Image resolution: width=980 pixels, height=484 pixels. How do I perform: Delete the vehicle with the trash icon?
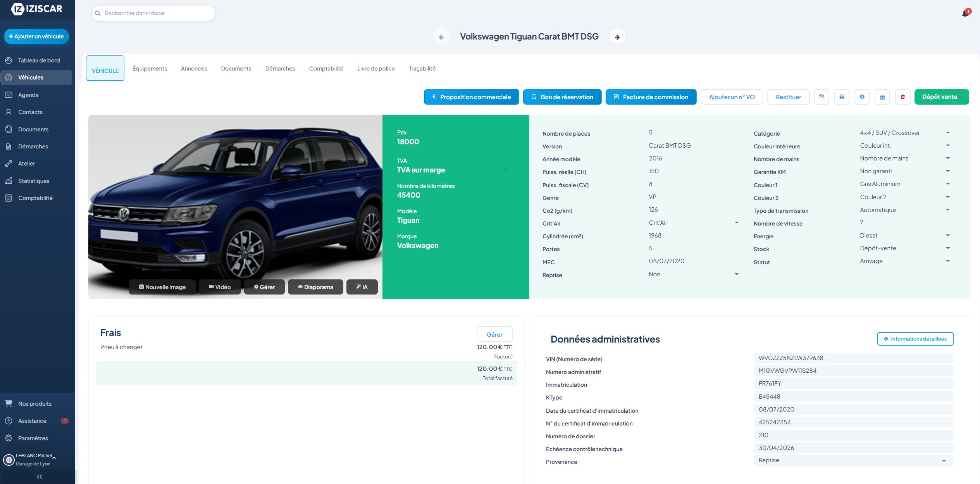coord(903,97)
